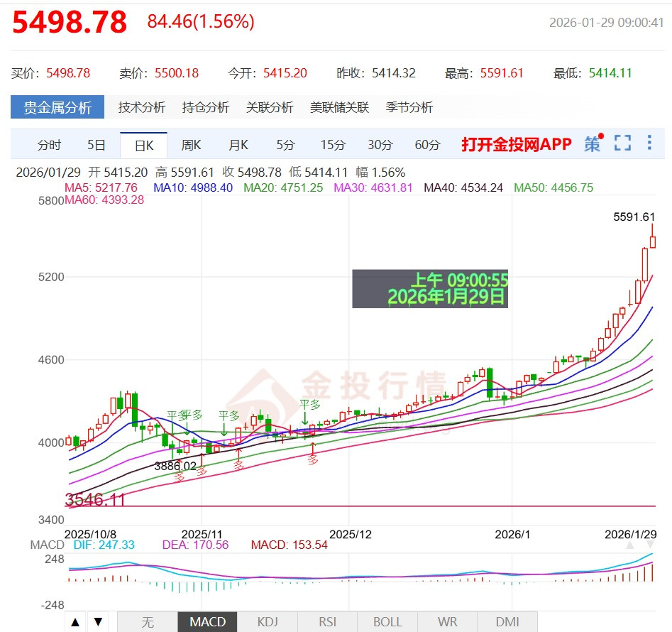
Task: Open fullscreen chart view icon
Action: (x=623, y=143)
